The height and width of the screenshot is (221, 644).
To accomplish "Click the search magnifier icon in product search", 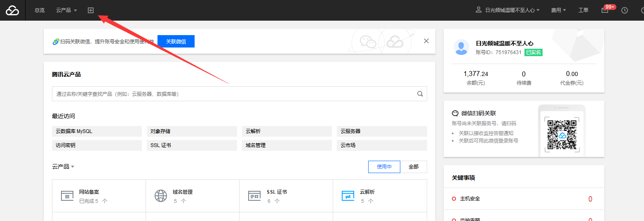I will 420,94.
